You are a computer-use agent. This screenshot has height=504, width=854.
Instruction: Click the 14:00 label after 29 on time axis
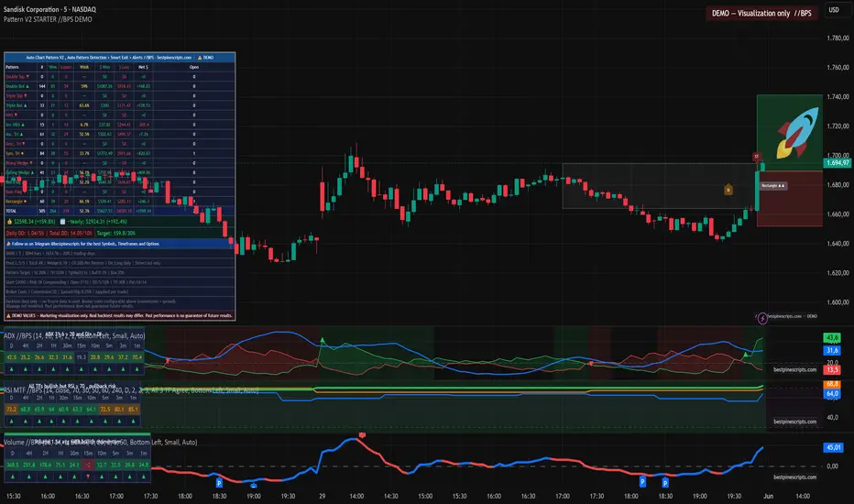point(356,496)
